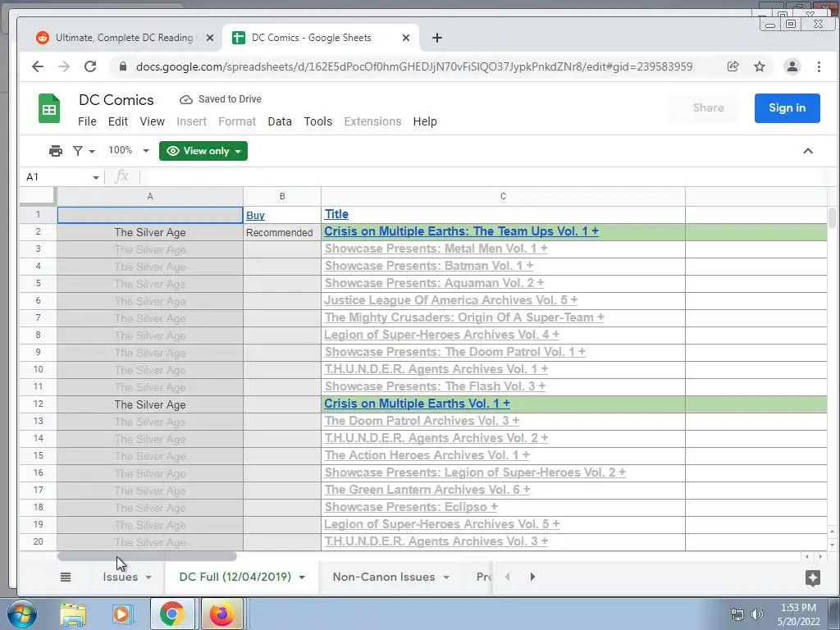Open the Edit menu
Image resolution: width=840 pixels, height=630 pixels.
(x=118, y=121)
